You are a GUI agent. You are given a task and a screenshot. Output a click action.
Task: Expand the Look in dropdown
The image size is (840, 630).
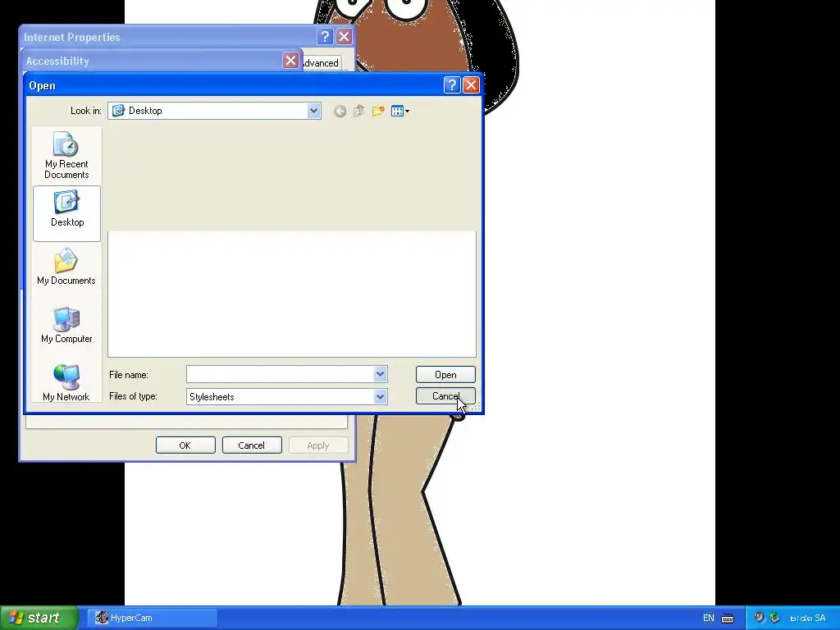[x=314, y=111]
